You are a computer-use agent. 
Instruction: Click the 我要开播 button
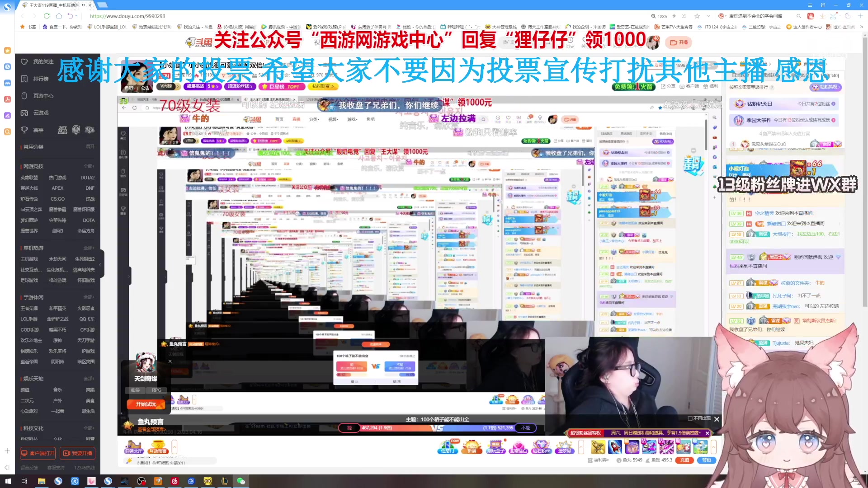[77, 453]
